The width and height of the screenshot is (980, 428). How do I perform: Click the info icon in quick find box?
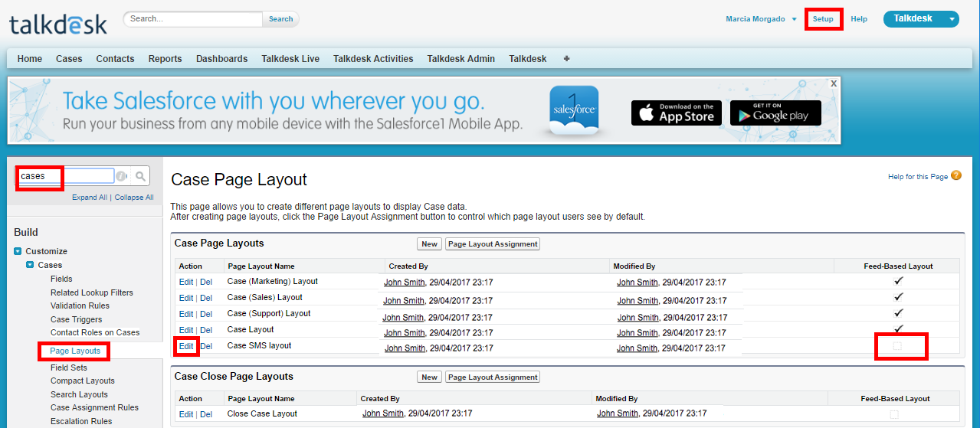click(121, 176)
